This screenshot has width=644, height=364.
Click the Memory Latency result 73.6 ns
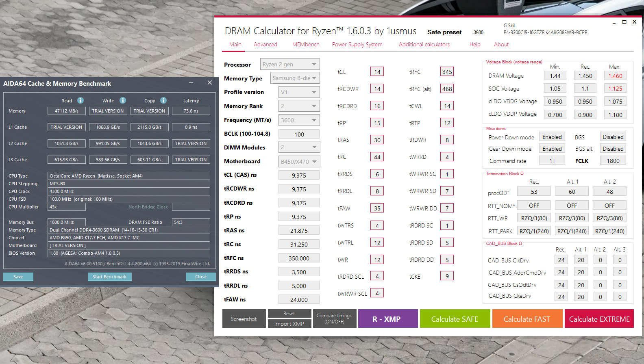191,110
